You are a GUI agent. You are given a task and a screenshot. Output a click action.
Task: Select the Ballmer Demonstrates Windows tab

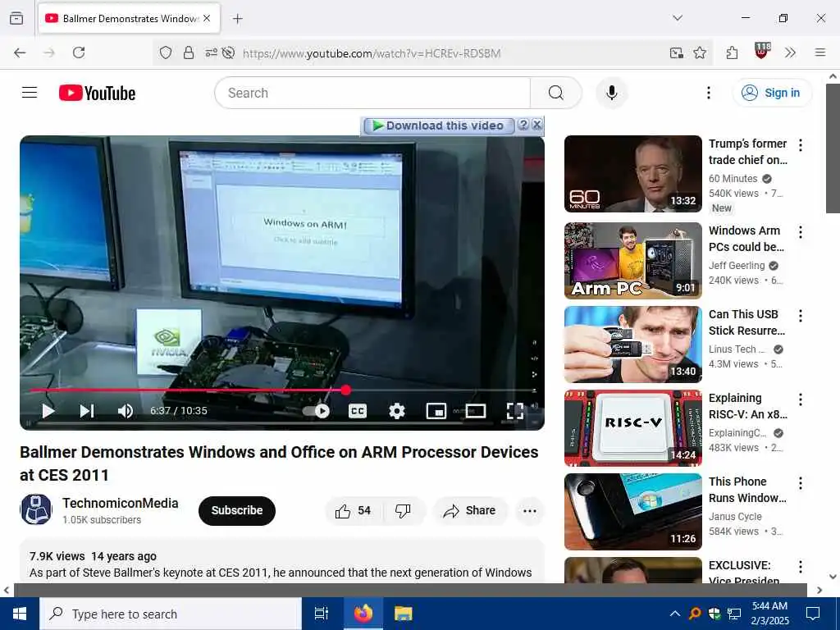point(129,18)
